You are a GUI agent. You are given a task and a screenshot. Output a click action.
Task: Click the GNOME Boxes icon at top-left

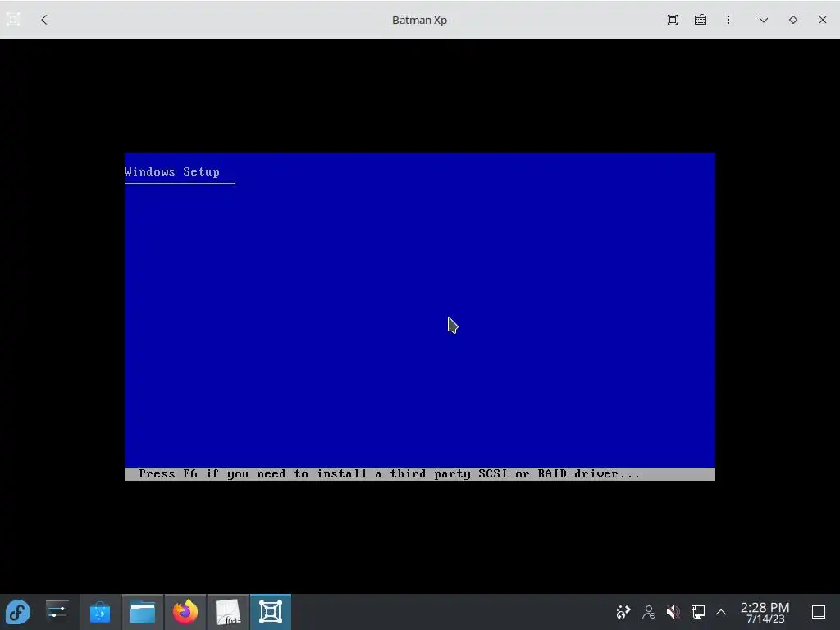click(13, 20)
